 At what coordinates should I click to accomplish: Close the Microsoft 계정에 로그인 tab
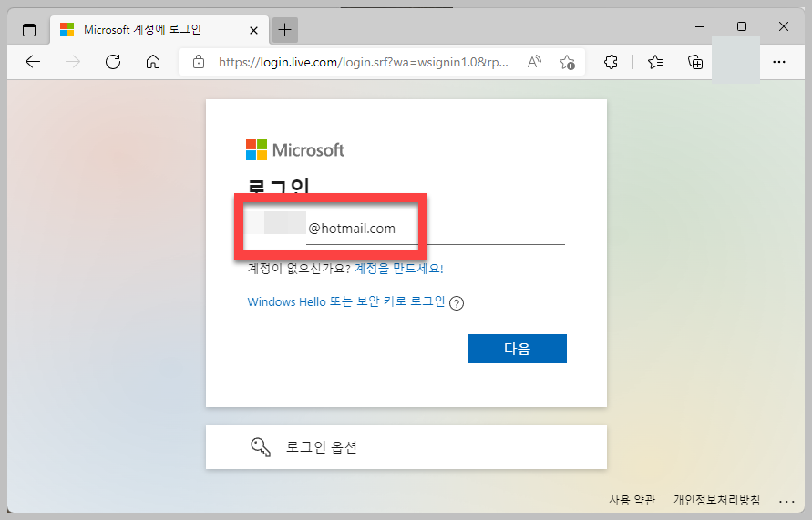253,31
